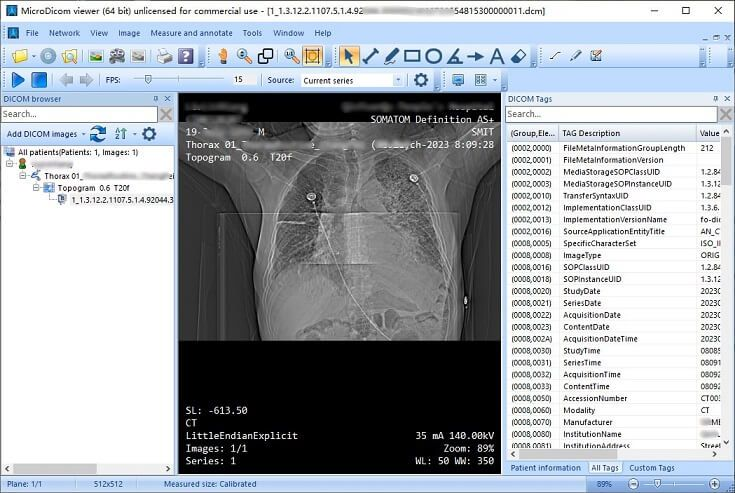Click export to video camera icon

click(117, 56)
